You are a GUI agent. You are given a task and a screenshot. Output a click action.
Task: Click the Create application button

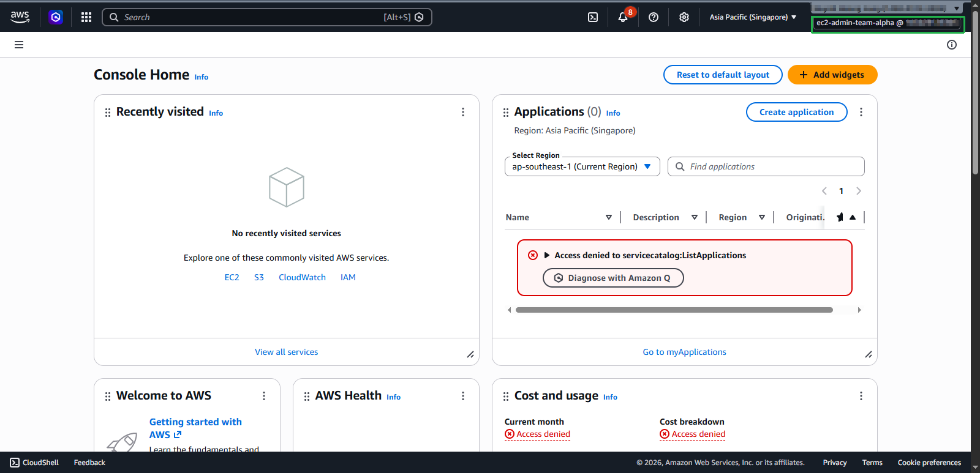pyautogui.click(x=796, y=112)
